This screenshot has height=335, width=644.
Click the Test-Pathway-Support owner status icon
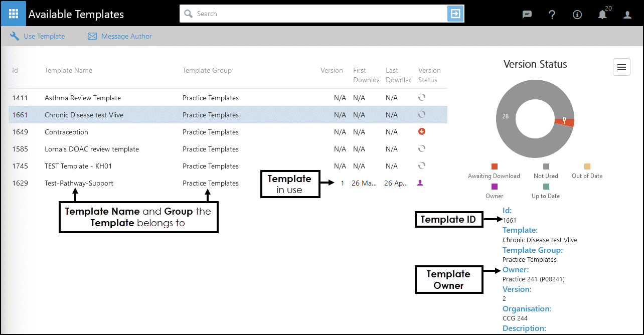coord(421,183)
